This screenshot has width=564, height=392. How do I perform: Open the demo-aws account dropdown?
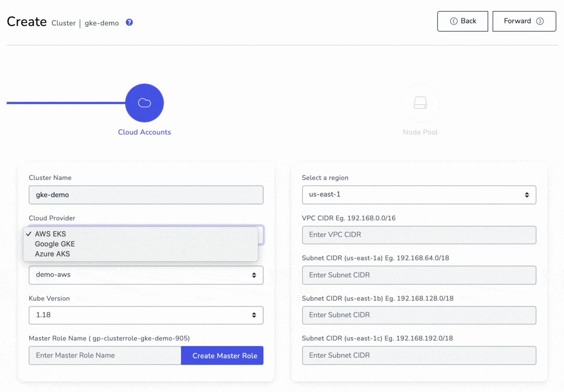coord(146,275)
